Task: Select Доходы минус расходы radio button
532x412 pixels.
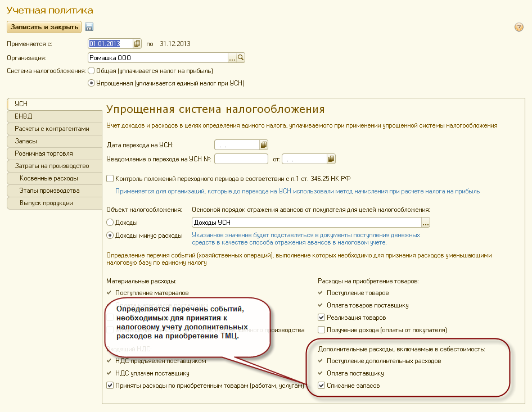Action: tap(110, 236)
